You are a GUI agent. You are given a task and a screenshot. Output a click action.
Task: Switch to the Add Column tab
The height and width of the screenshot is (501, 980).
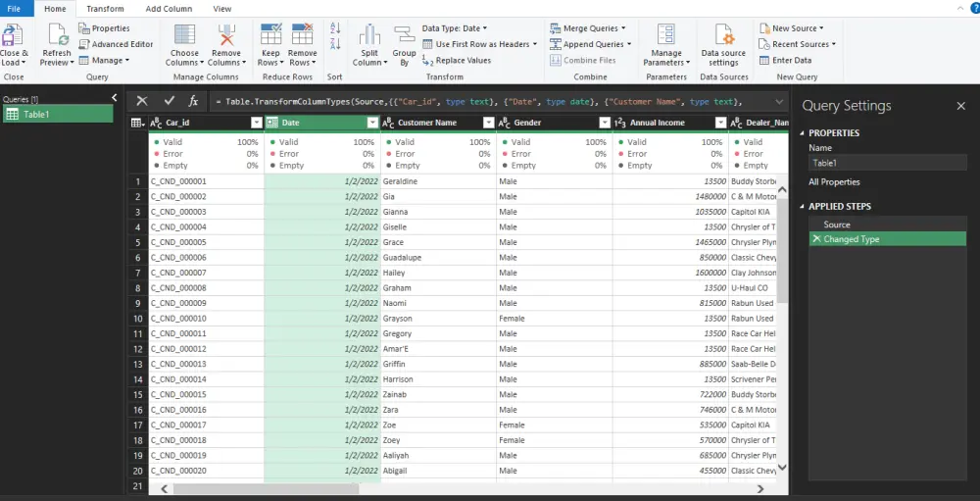coord(169,9)
